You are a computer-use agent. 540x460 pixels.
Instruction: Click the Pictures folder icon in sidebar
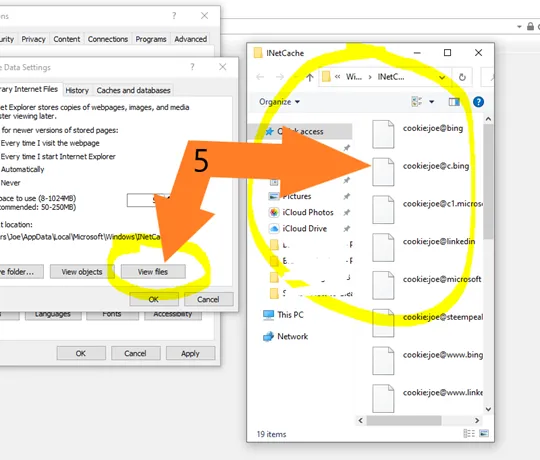coord(274,196)
